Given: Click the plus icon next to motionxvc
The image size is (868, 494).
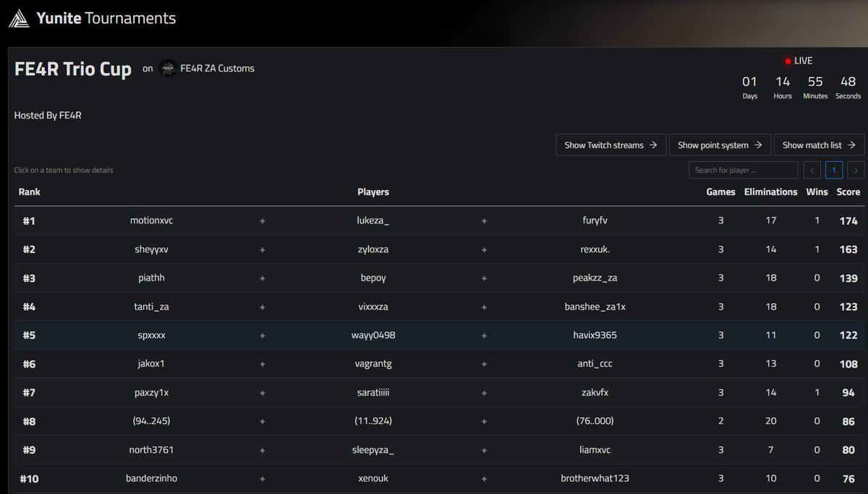Looking at the screenshot, I should click(x=262, y=221).
